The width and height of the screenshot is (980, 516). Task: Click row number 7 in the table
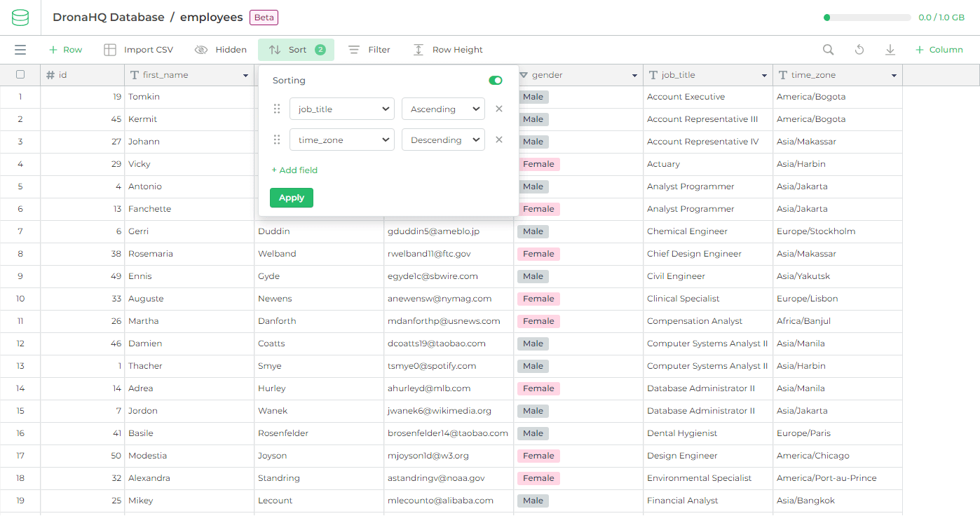(x=20, y=231)
